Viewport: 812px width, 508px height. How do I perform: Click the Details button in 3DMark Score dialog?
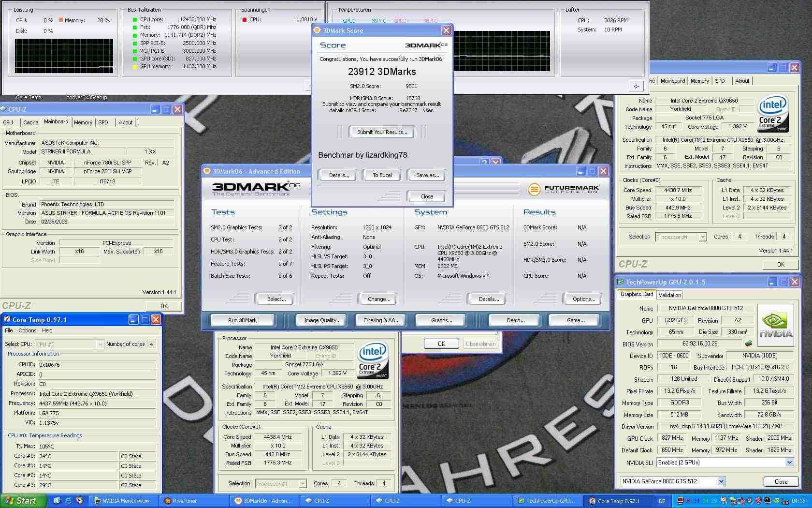(338, 175)
